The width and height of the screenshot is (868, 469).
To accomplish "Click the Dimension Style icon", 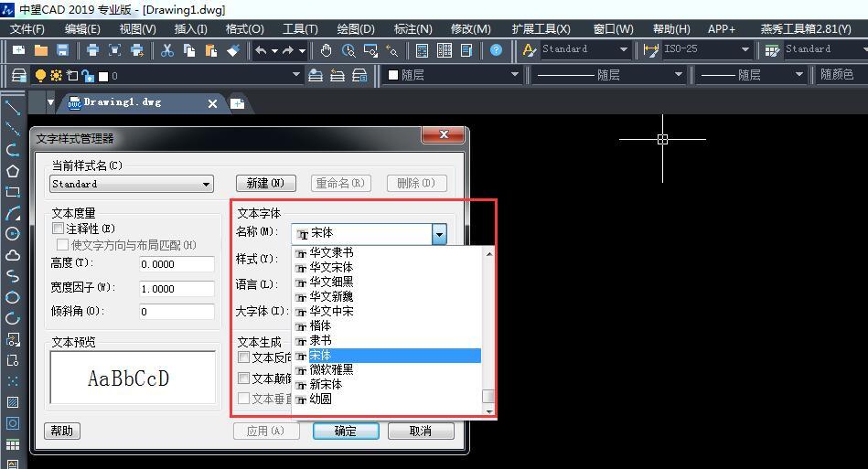I will 651,50.
